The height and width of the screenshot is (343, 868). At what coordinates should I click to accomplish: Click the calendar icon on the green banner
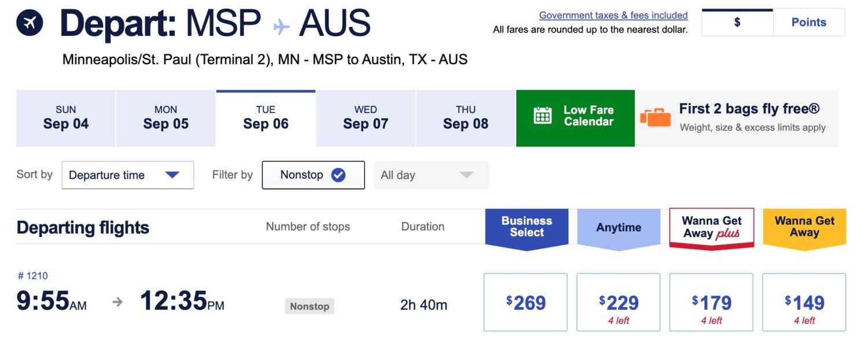pyautogui.click(x=542, y=115)
